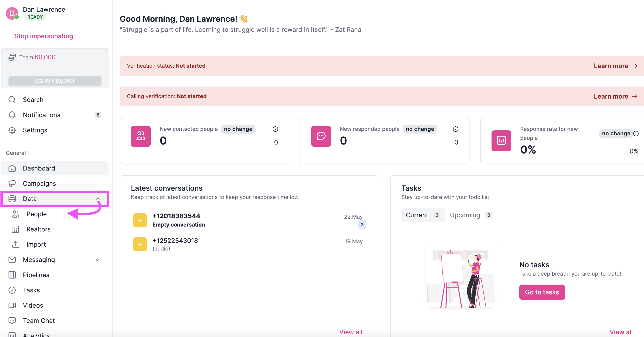Expand the Messaging submenu chevron

click(98, 260)
